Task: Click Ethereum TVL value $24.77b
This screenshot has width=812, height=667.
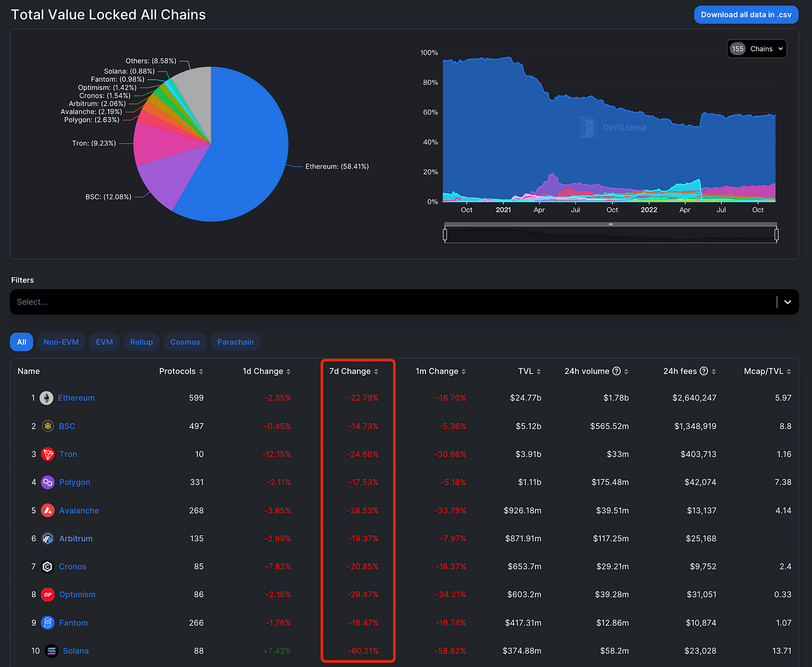Action: point(526,398)
